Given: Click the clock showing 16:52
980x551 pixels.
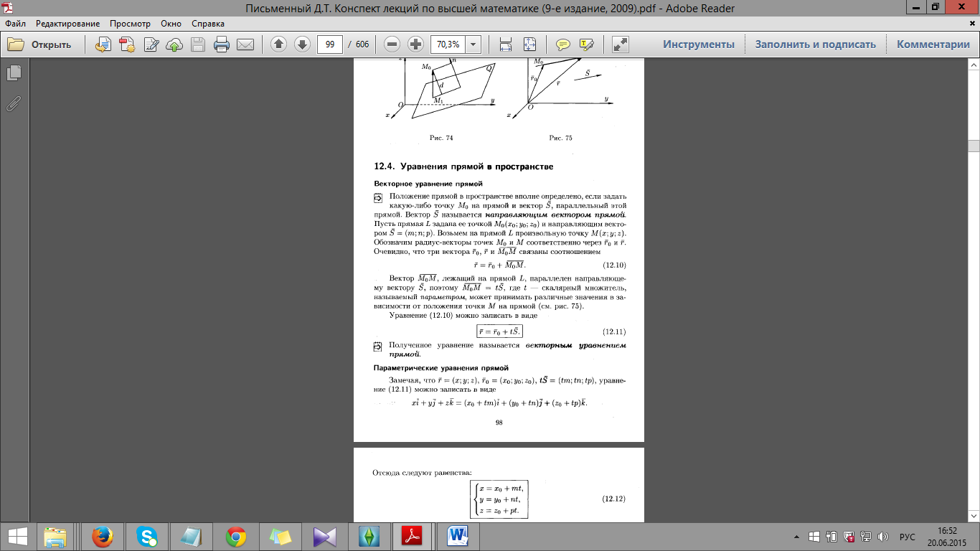Looking at the screenshot, I should tap(947, 531).
